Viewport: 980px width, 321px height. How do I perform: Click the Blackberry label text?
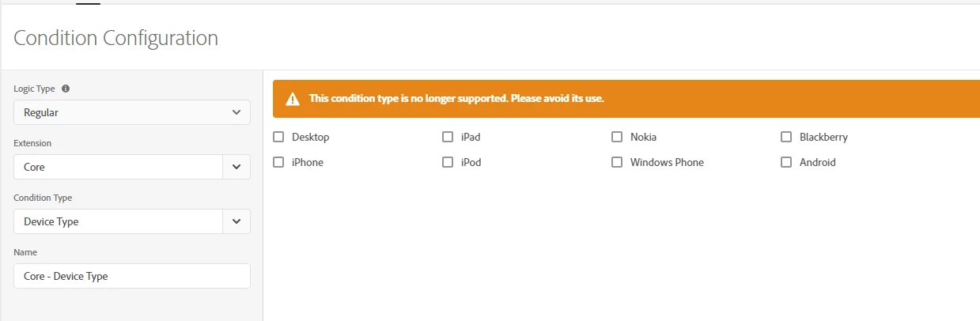[x=823, y=137]
